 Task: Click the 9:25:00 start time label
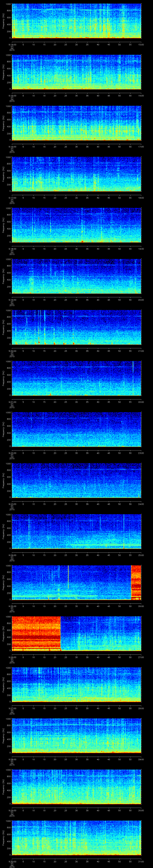[x=12, y=606]
